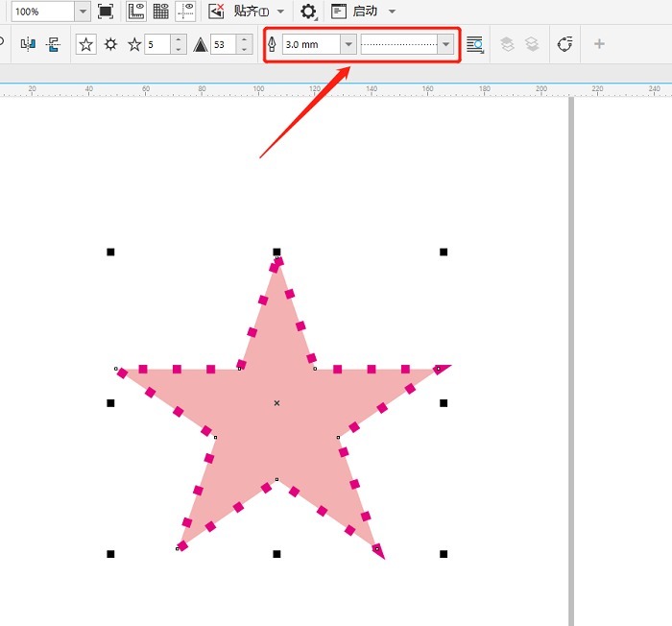Click the sharpness value 53 field

223,44
